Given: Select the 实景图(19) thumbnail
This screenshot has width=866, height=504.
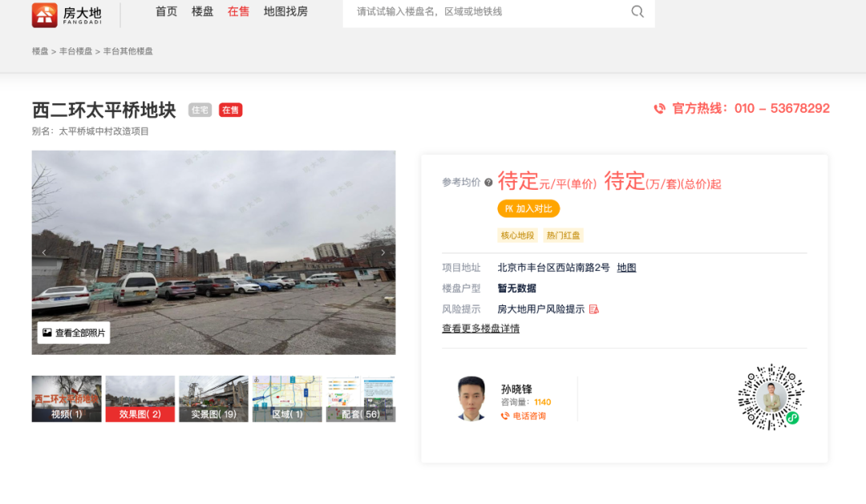Looking at the screenshot, I should click(x=213, y=399).
